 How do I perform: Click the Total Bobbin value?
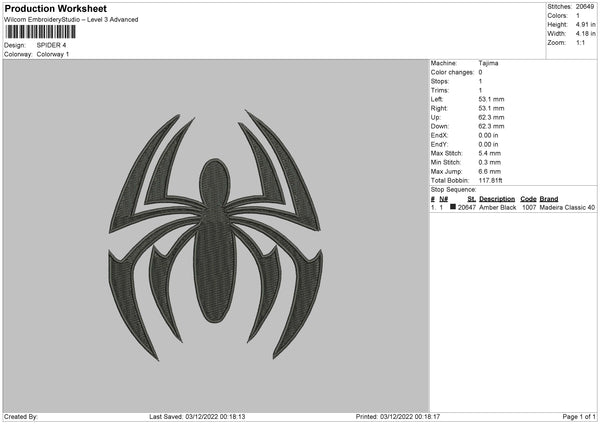490,180
